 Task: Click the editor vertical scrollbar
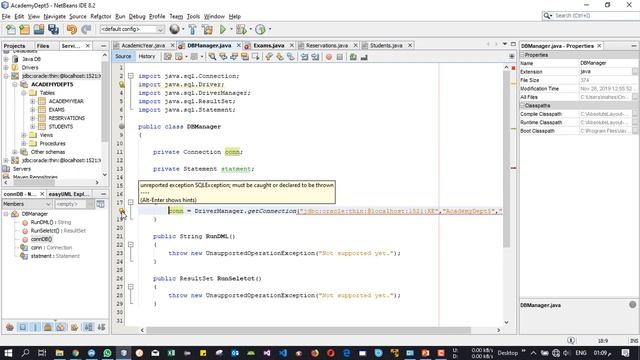506,159
